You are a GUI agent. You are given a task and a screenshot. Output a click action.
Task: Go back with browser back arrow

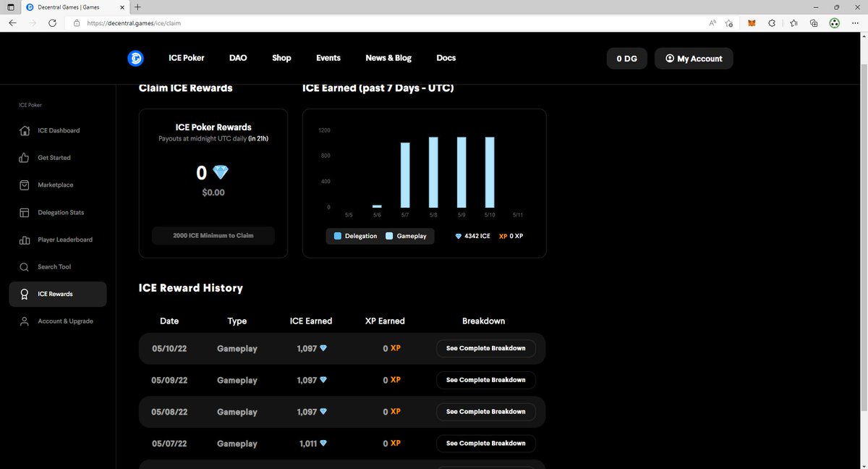pyautogui.click(x=12, y=23)
